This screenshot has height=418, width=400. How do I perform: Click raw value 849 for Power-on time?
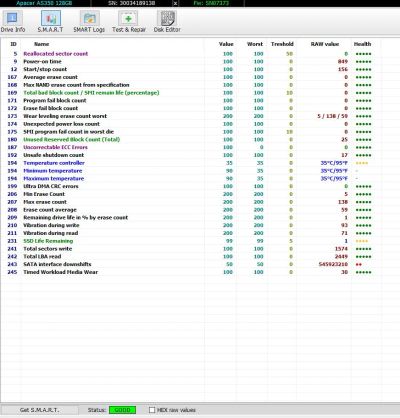click(343, 62)
